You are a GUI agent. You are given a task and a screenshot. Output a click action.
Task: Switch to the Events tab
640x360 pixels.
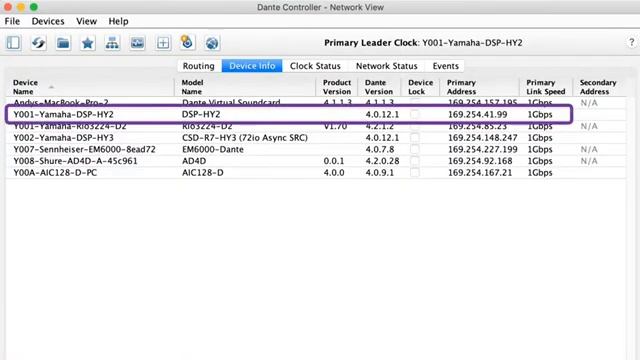coord(446,66)
